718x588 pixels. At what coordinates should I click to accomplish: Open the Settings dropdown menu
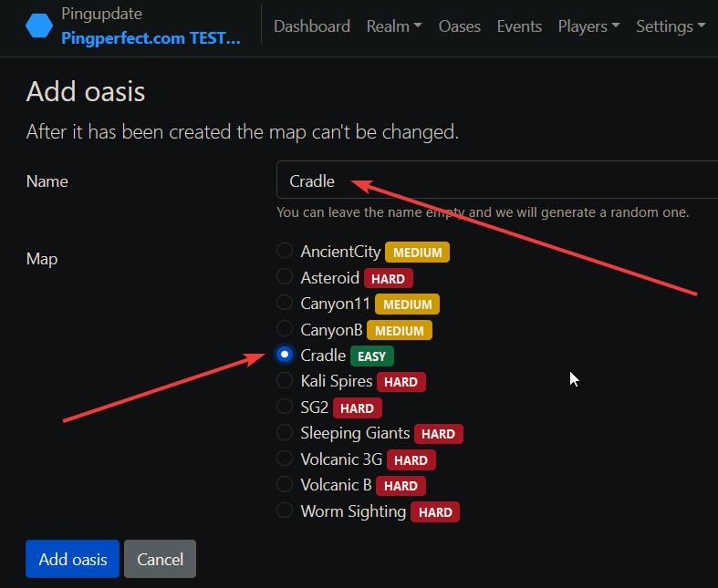(x=670, y=26)
